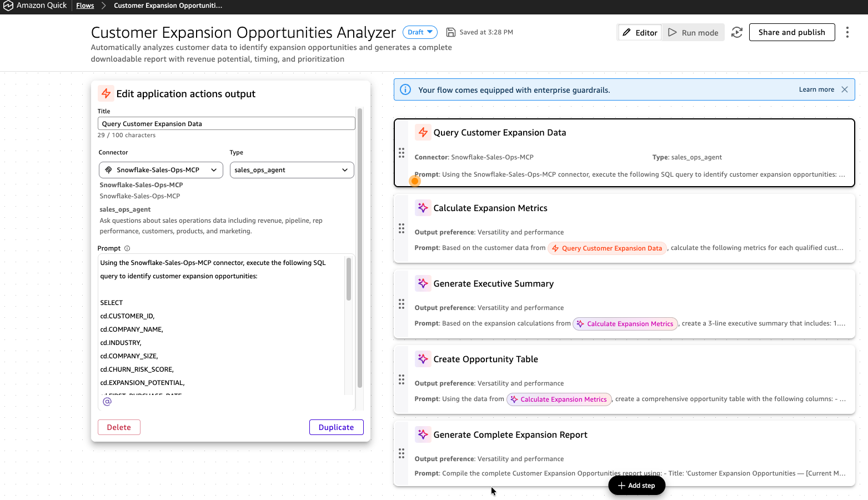Open the Draft status dropdown

coord(420,32)
